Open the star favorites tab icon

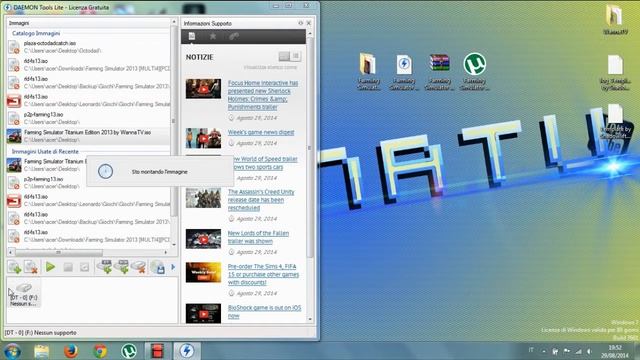click(x=213, y=36)
